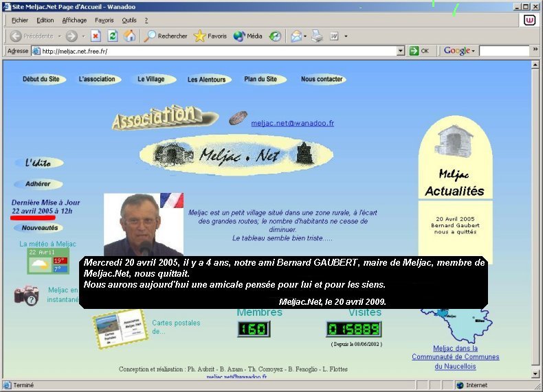543x392 pixels.
Task: Click the Stop loading toolbar icon
Action: pyautogui.click(x=96, y=36)
